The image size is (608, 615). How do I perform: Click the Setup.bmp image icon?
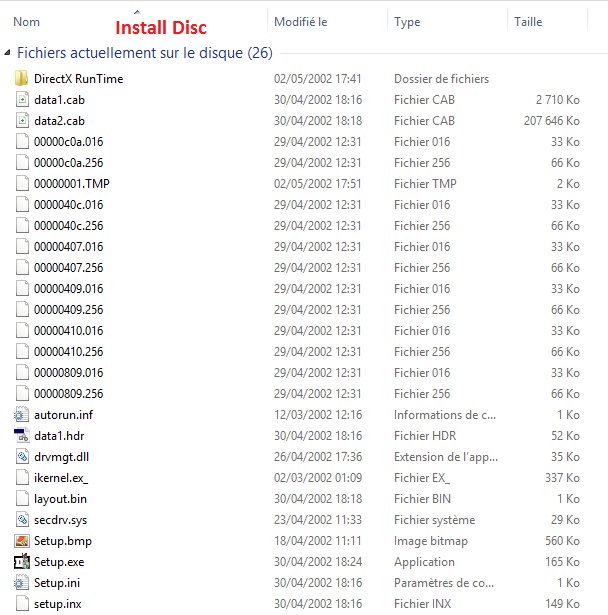[22, 541]
